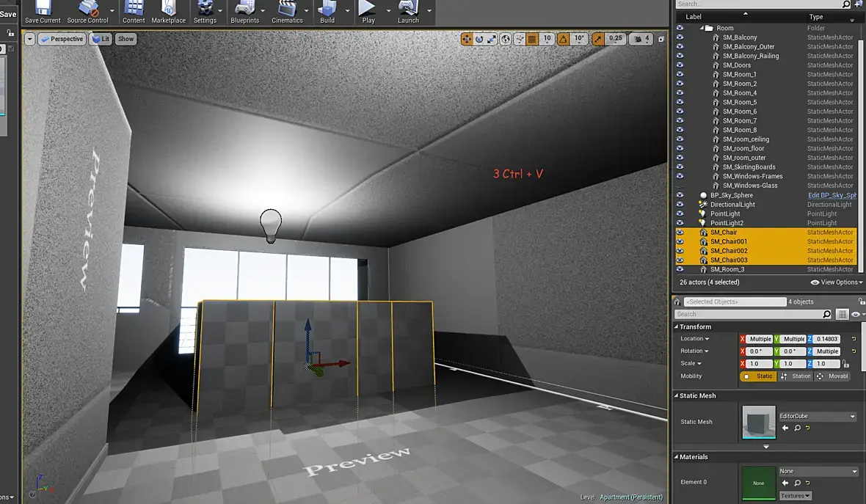Toggle surface snapping icon in viewport

click(519, 39)
